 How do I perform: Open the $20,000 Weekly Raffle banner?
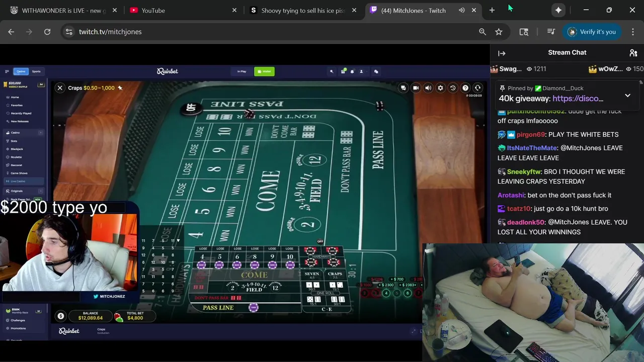[x=24, y=84]
